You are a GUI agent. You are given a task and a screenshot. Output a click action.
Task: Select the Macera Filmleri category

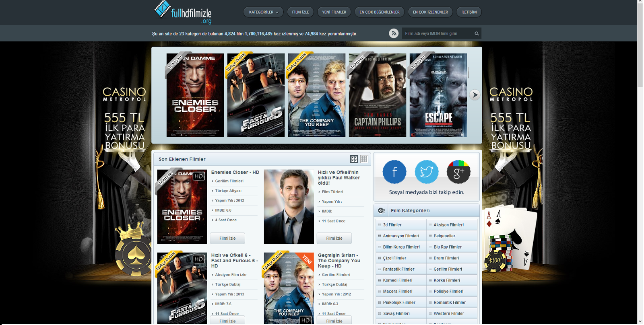401,291
